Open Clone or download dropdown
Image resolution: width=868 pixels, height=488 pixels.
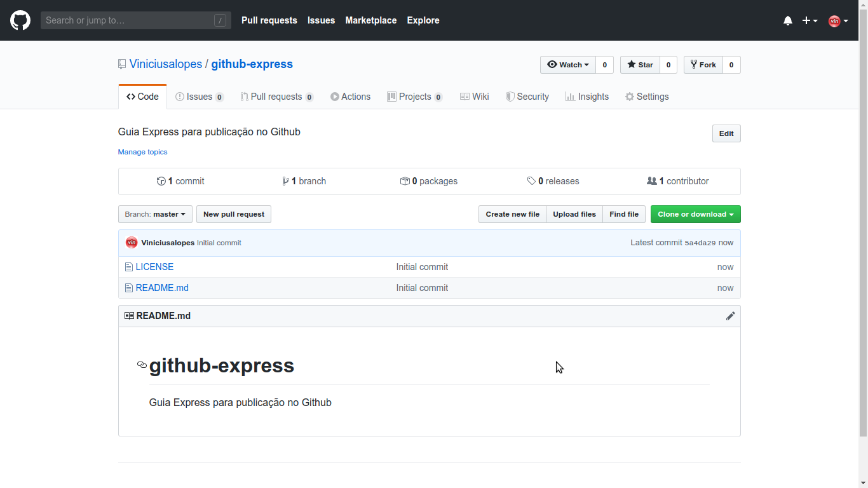pyautogui.click(x=696, y=214)
